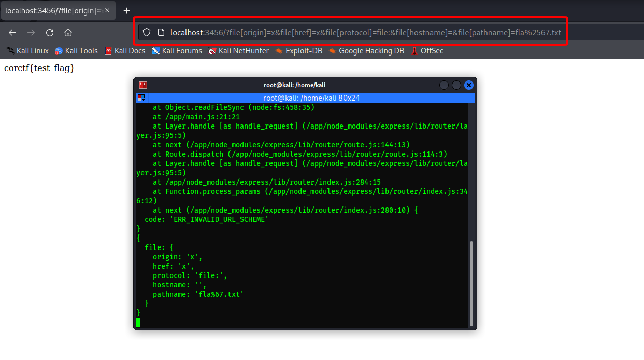
Task: Open the Kali Tools bookmark
Action: click(x=76, y=51)
